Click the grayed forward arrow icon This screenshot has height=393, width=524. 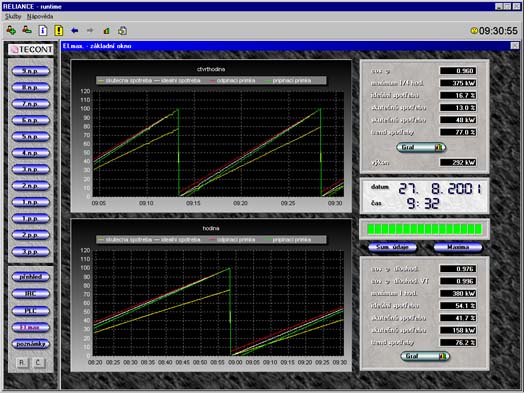pyautogui.click(x=90, y=30)
